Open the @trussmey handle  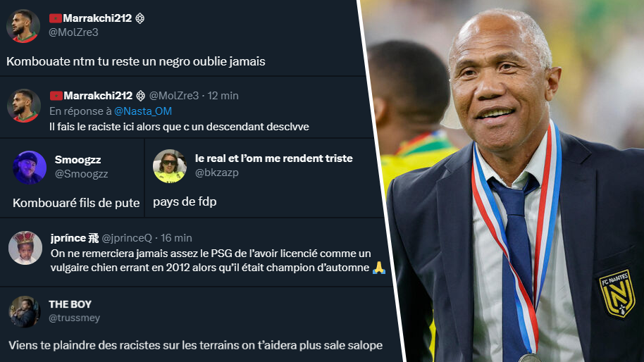point(75,318)
